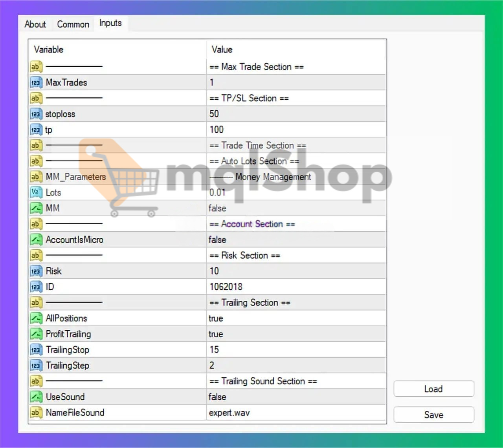
Task: Select the ID value 1062018
Action: tap(226, 287)
